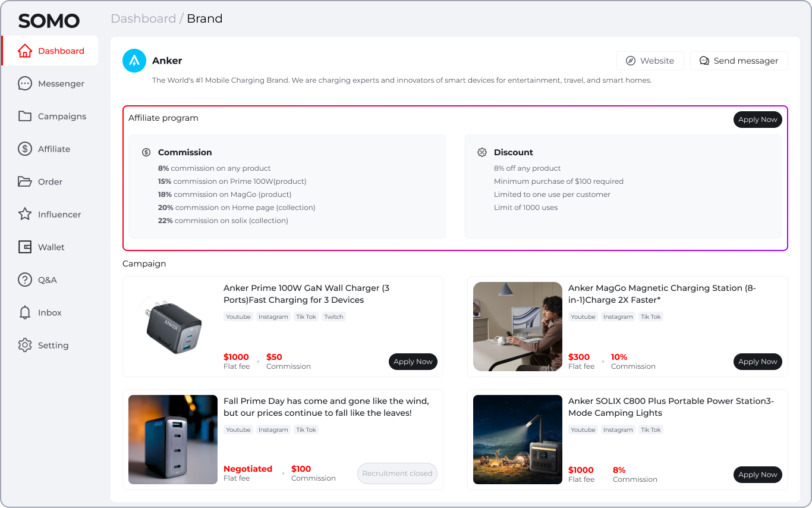Open the brand Website button

pos(650,61)
